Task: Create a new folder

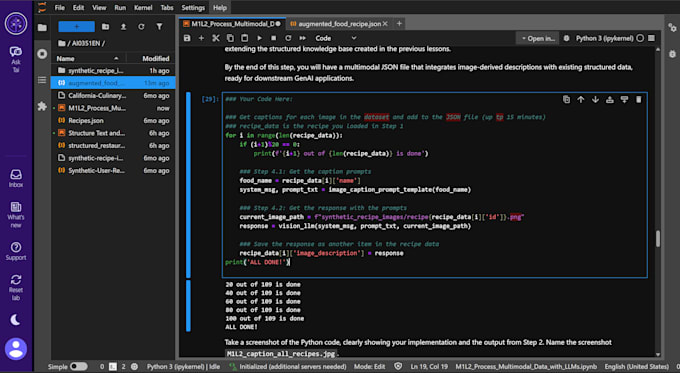Action: tap(105, 27)
